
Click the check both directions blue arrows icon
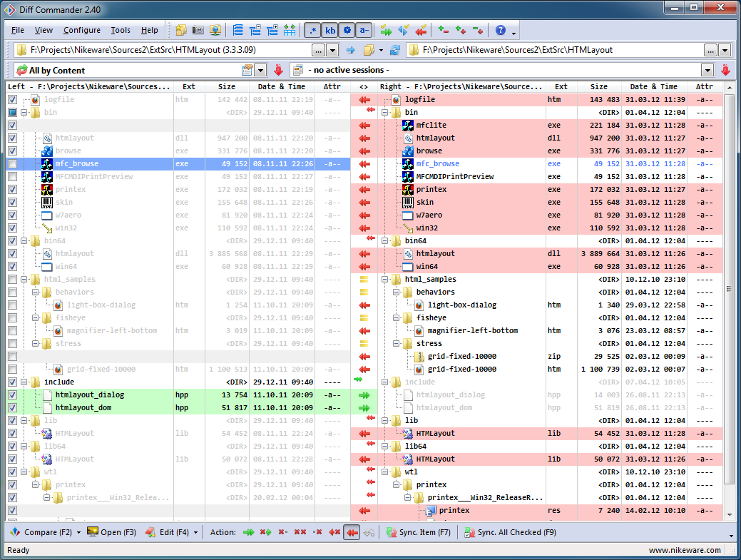(403, 31)
